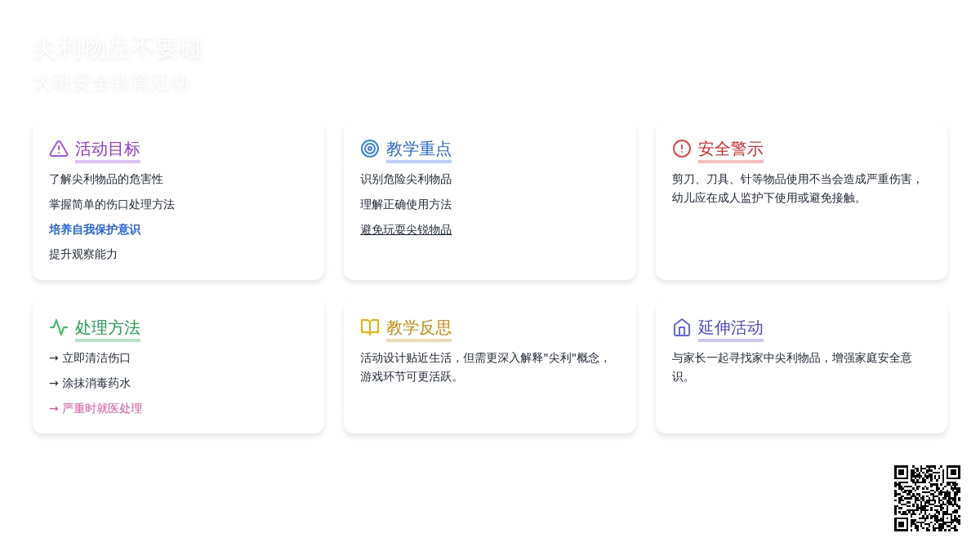This screenshot has height=551, width=980.
Task: Click the green pulse icon beside 处理方法
Action: point(59,327)
